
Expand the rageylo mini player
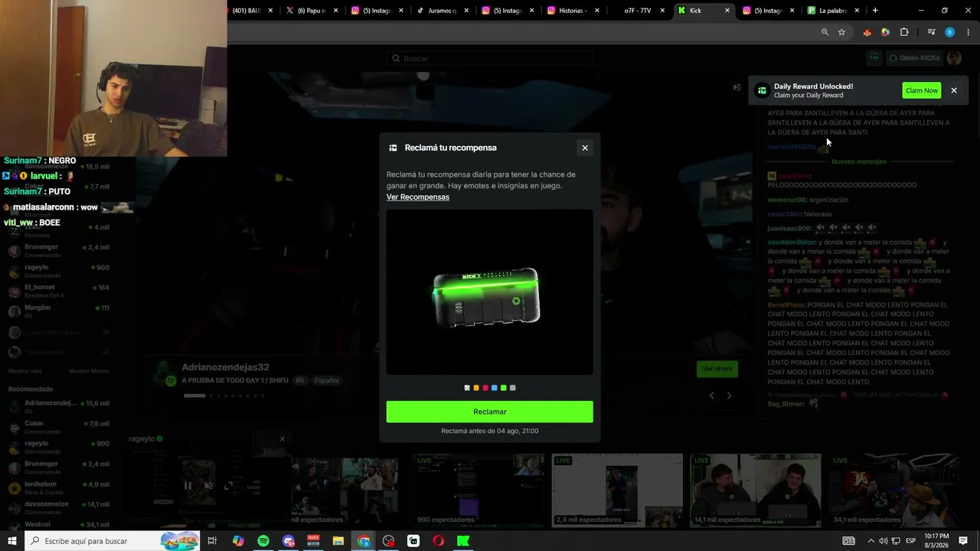228,485
